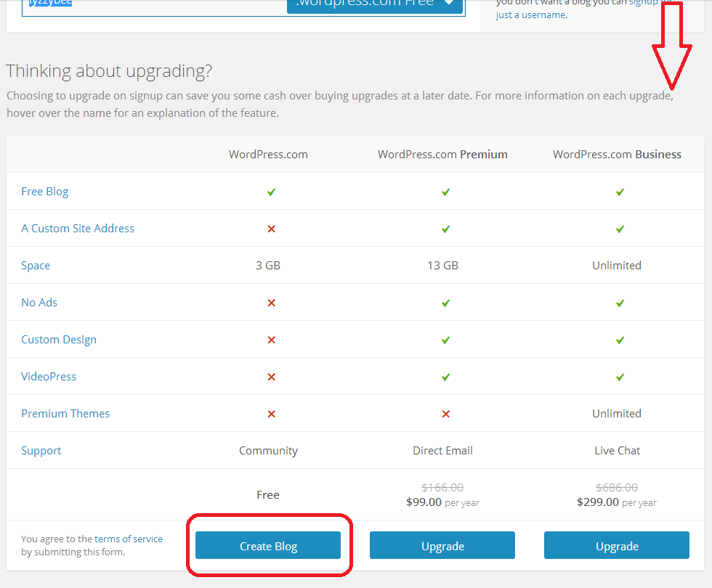Click green checkmark for VideoPress in Business column
Screen dimensions: 712x588
click(x=620, y=377)
